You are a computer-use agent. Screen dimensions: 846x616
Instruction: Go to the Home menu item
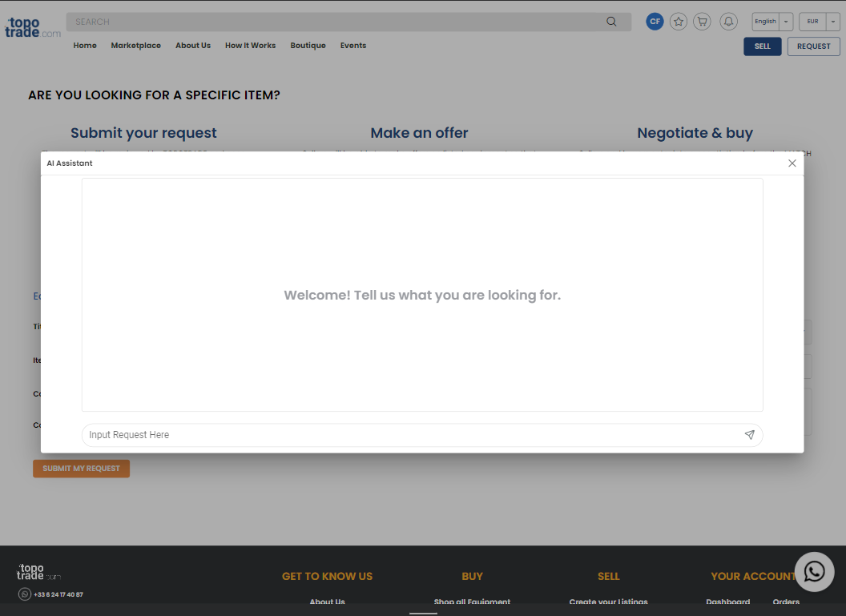85,46
